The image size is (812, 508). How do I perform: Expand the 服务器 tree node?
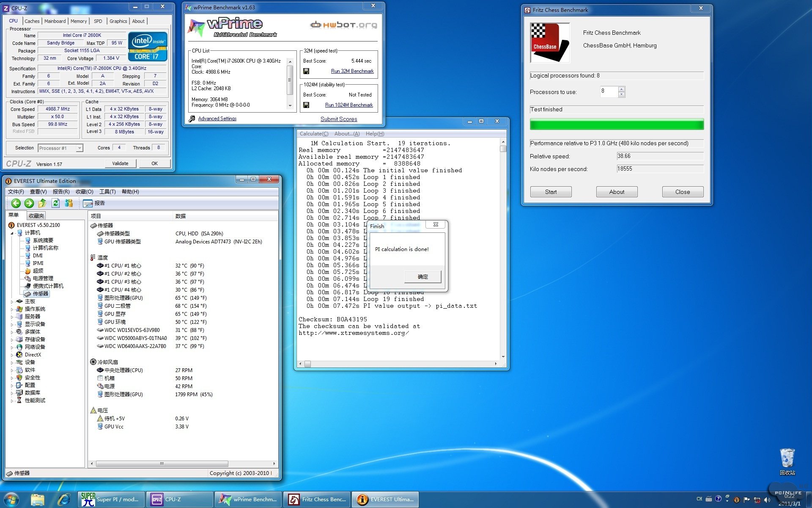pos(12,317)
